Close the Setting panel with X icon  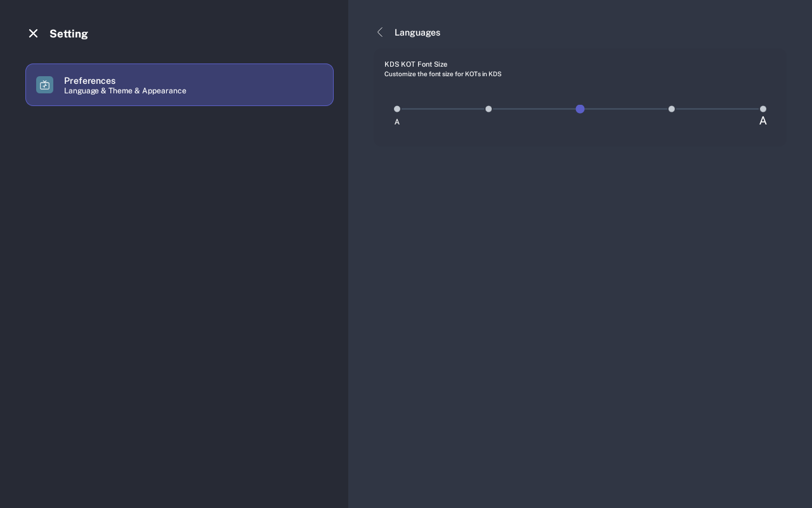[33, 34]
